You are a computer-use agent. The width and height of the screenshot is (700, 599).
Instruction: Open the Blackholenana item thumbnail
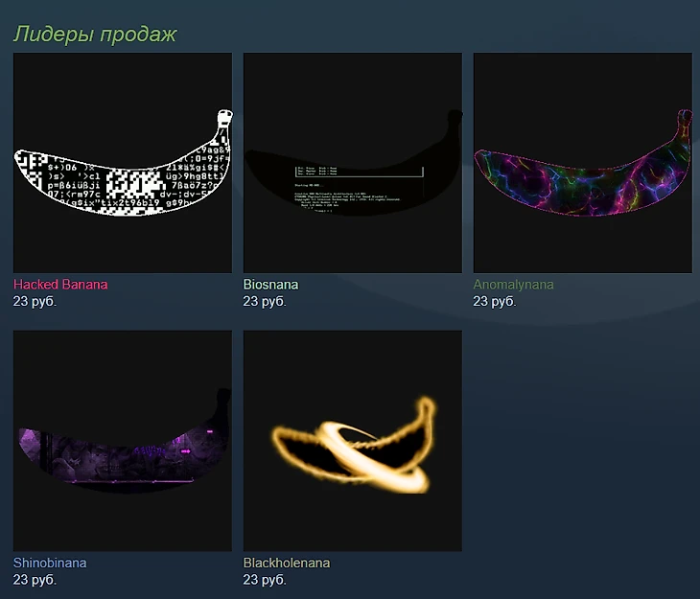(x=353, y=441)
